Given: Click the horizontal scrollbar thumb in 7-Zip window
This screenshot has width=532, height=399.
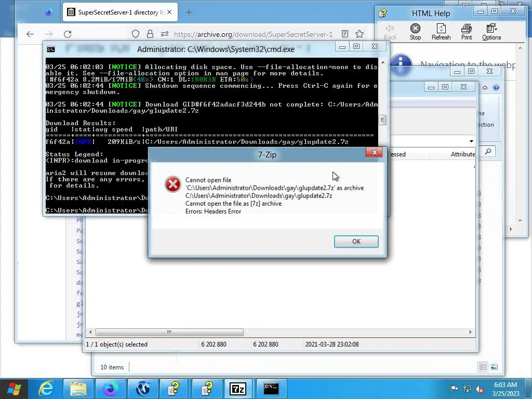Looking at the screenshot, I should 169,332.
